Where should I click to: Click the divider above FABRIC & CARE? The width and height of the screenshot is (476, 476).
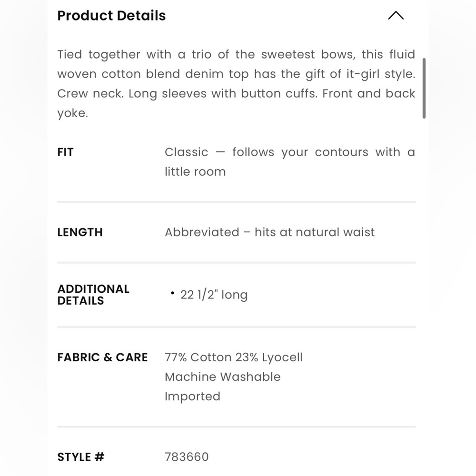coord(237,327)
